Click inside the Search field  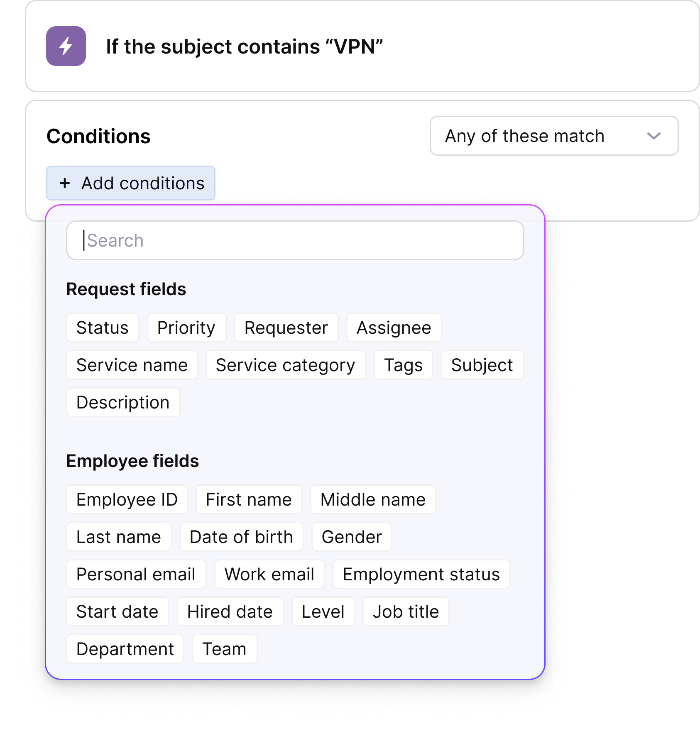point(295,240)
